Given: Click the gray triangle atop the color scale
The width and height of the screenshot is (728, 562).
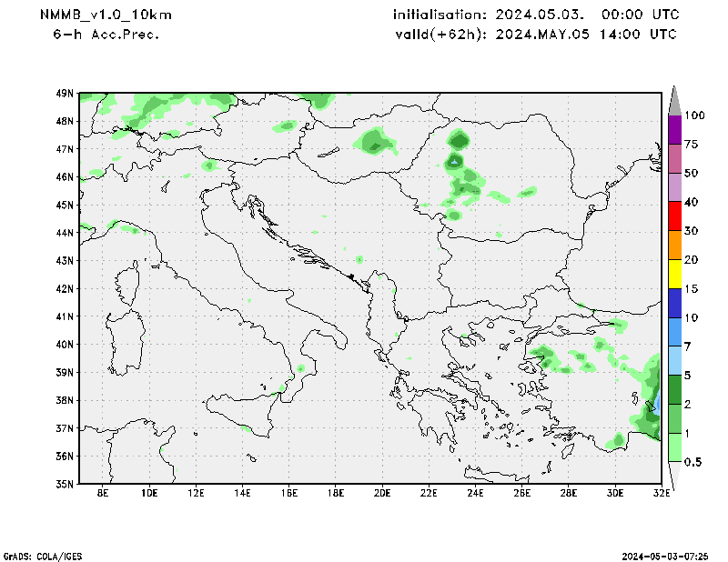Looking at the screenshot, I should [x=674, y=100].
